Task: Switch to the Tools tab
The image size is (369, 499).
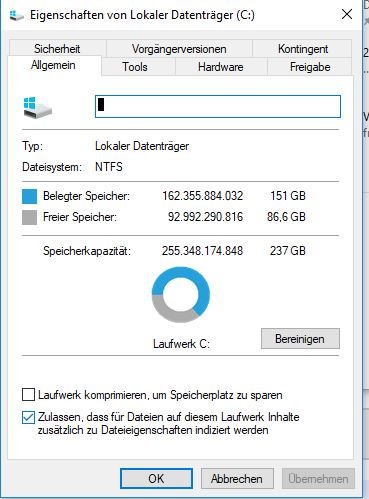Action: (135, 67)
